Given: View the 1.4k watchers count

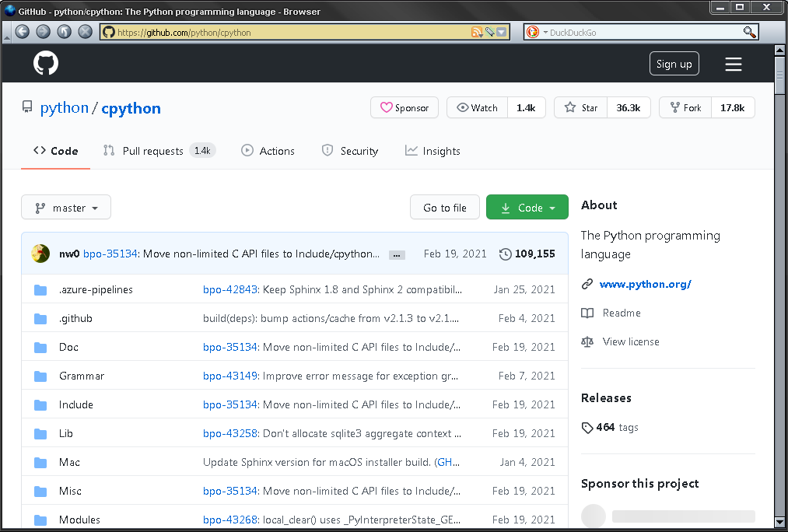Looking at the screenshot, I should coord(526,107).
